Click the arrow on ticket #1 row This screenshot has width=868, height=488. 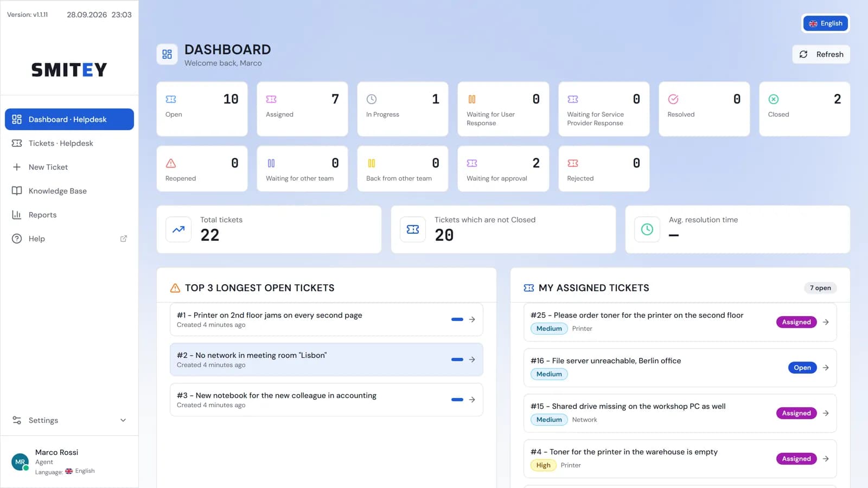tap(472, 319)
